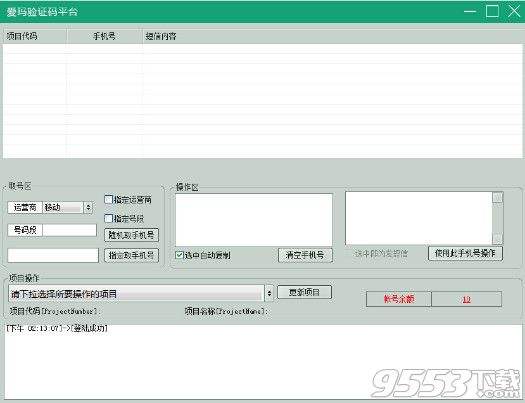Click the 项目代码[ProjectNumber] label

55,311
